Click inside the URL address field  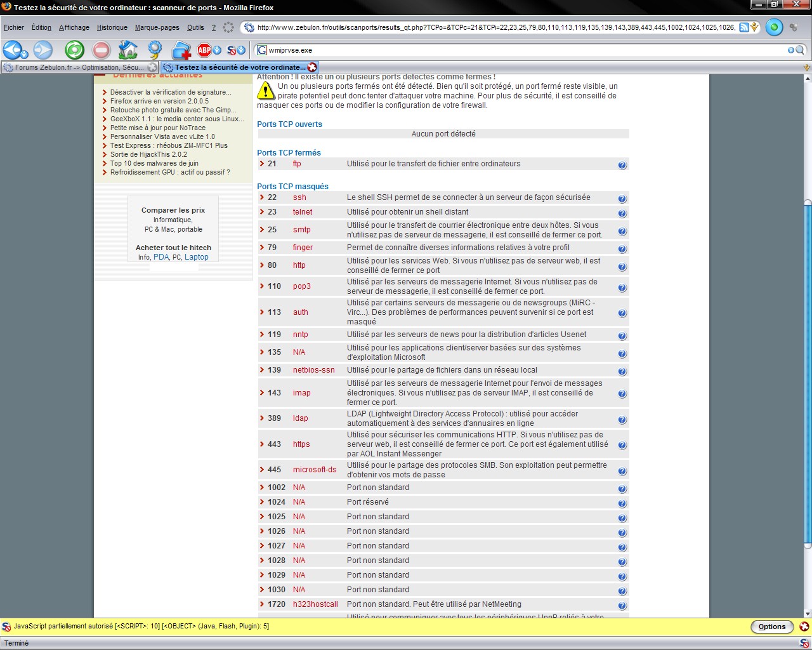click(x=495, y=27)
